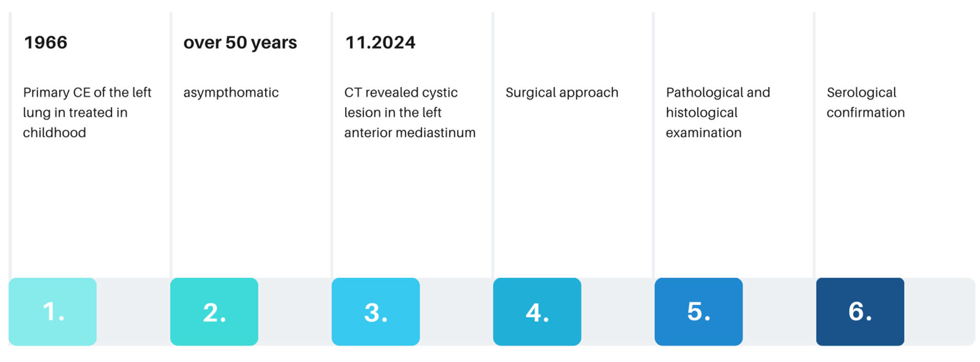Image resolution: width=980 pixels, height=362 pixels.
Task: Click the "asympthomatic" description text
Action: point(231,92)
